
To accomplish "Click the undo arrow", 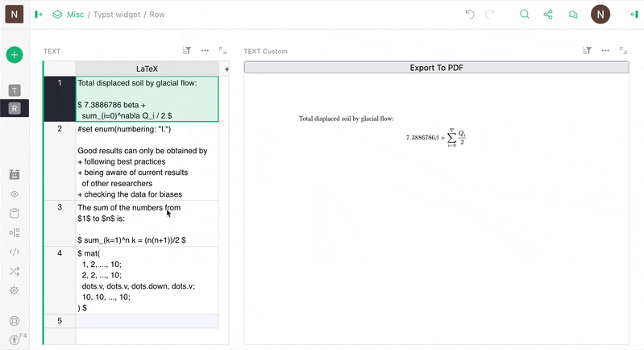I will tap(471, 15).
